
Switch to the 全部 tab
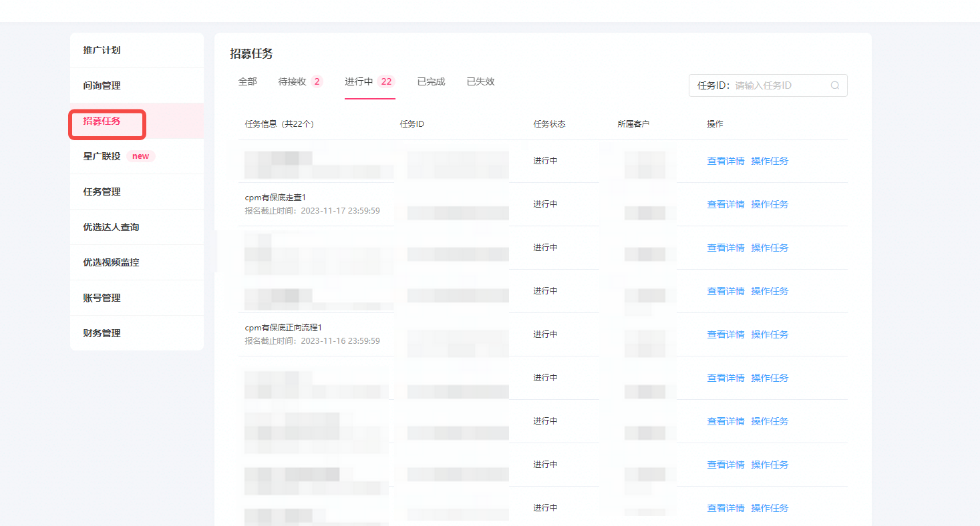click(x=247, y=81)
